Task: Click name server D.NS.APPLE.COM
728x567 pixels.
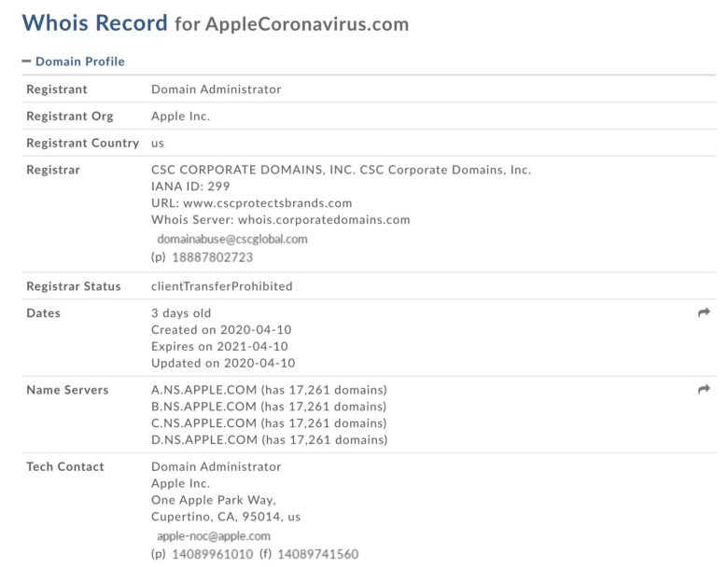Action: pyautogui.click(x=204, y=440)
